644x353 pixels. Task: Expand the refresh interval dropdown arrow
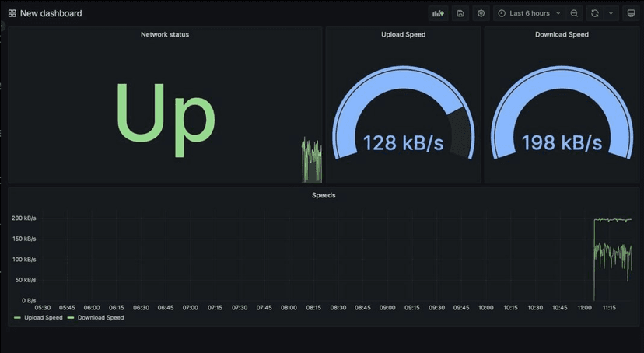pyautogui.click(x=611, y=13)
